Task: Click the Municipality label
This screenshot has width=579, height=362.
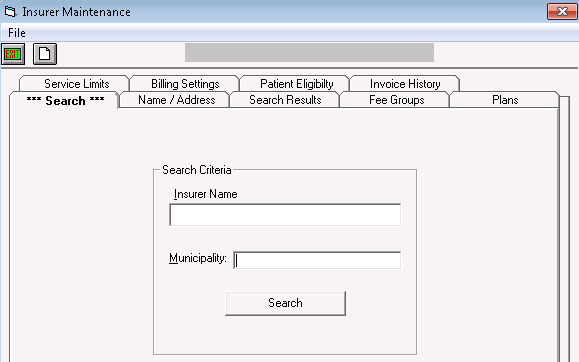Action: coord(198,258)
